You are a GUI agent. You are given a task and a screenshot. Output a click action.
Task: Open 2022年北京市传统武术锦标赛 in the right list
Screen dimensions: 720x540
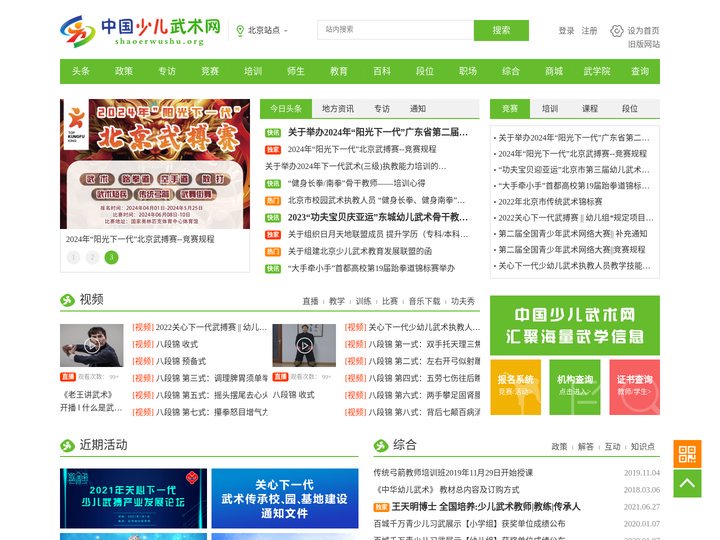pyautogui.click(x=550, y=202)
